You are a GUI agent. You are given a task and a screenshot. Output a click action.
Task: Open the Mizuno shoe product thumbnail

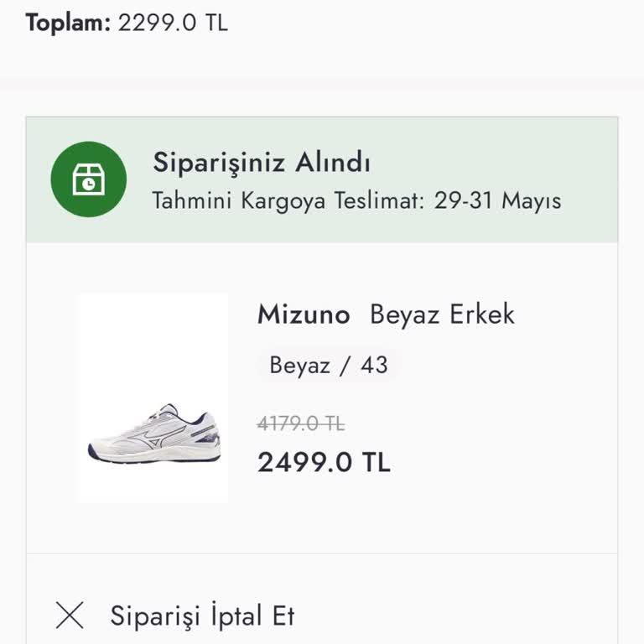[x=153, y=398]
